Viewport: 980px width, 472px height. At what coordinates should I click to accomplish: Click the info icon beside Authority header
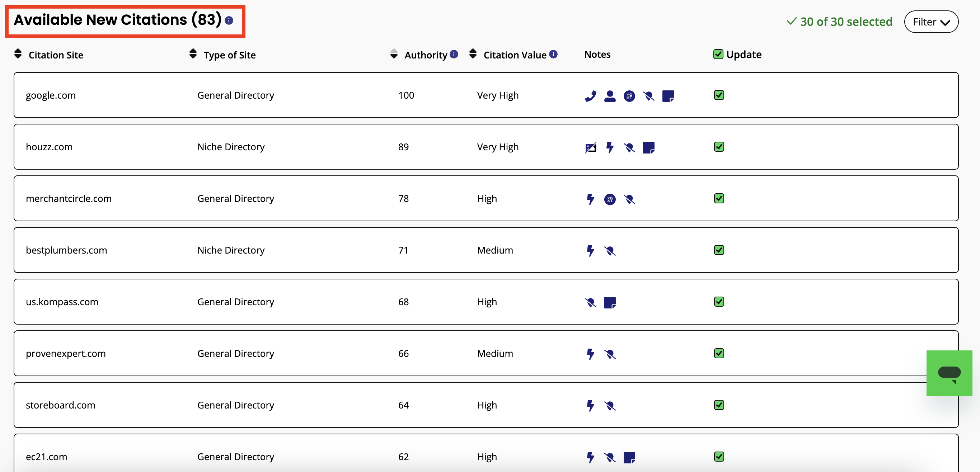pos(454,54)
